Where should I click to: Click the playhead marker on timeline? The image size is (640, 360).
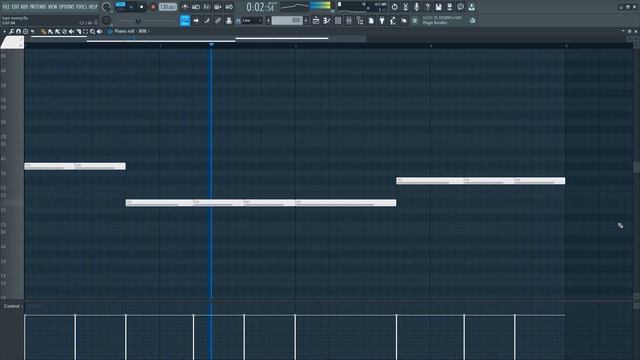click(x=211, y=44)
